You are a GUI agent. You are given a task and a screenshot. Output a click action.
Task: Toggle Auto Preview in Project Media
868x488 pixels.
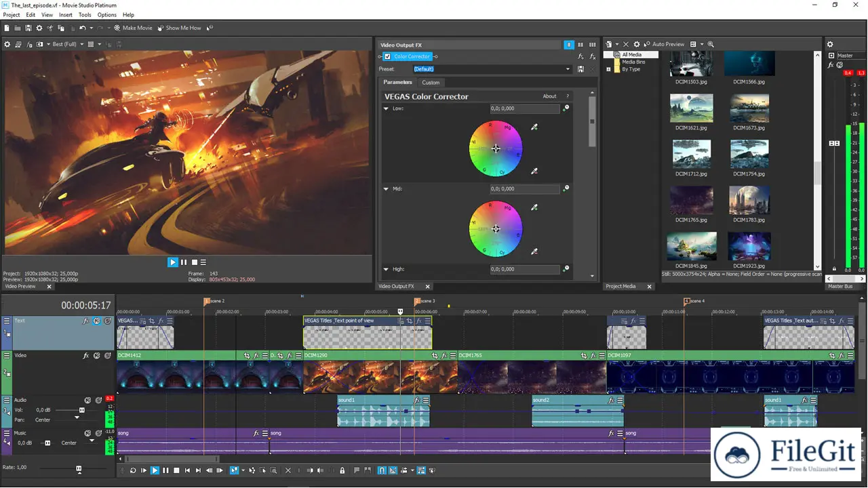pos(663,44)
